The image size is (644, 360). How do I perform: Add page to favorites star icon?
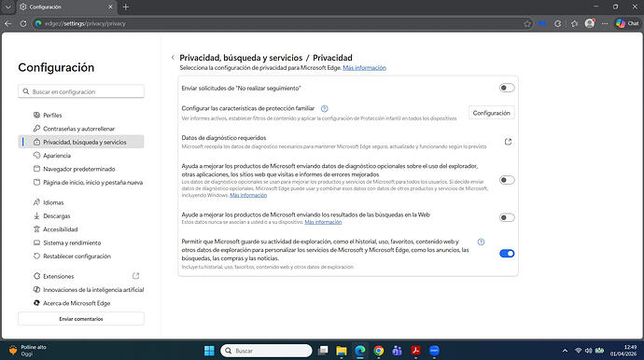coord(527,24)
